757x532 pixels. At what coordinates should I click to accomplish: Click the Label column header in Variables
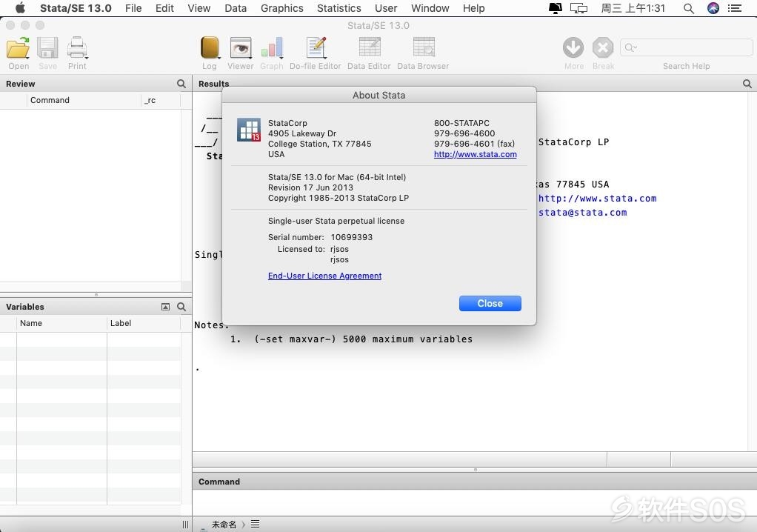coord(144,323)
